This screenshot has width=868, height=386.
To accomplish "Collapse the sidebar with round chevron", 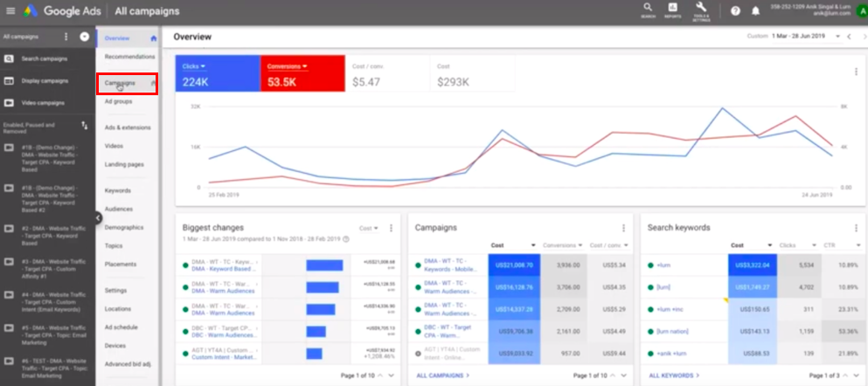I will click(98, 217).
